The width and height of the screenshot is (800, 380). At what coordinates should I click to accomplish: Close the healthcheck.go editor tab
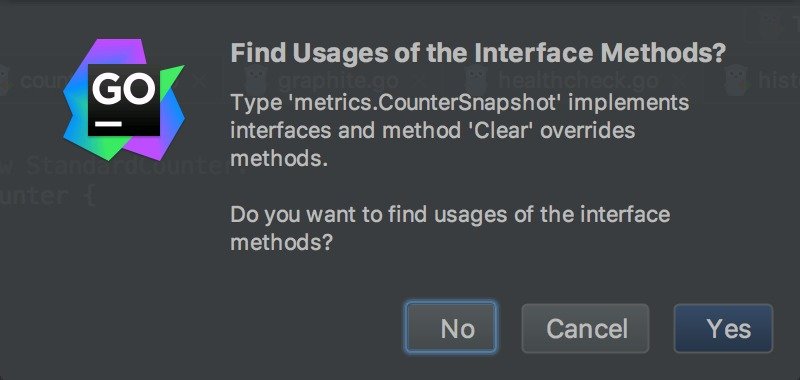(679, 81)
